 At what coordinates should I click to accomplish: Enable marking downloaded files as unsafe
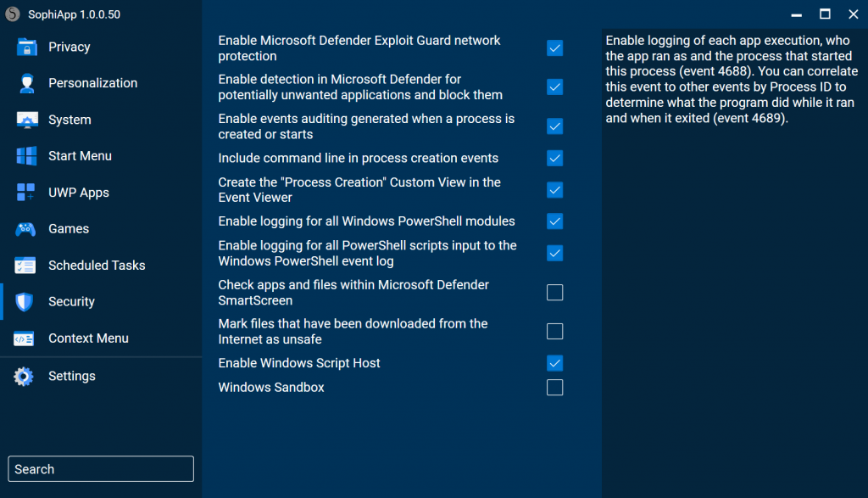pos(554,331)
